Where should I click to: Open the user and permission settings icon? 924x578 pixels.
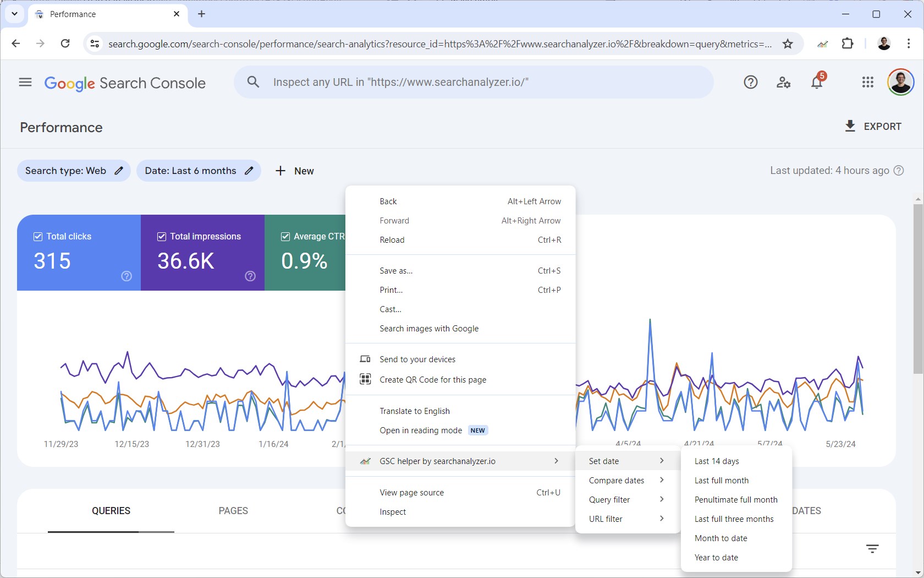point(783,83)
